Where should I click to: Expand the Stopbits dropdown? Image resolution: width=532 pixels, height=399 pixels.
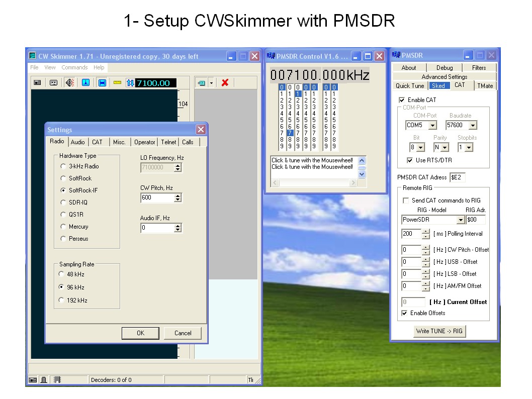[469, 148]
